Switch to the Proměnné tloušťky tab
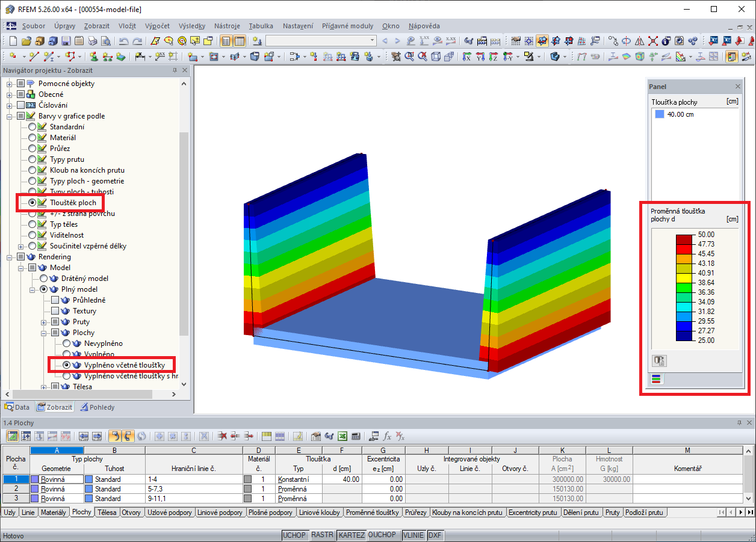Viewport: 756px width, 542px height. [373, 513]
